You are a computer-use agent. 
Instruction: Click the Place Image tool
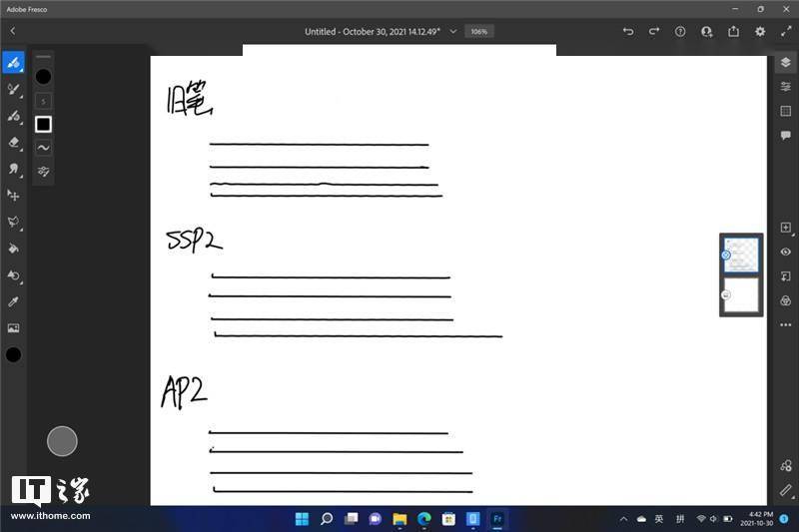[13, 328]
